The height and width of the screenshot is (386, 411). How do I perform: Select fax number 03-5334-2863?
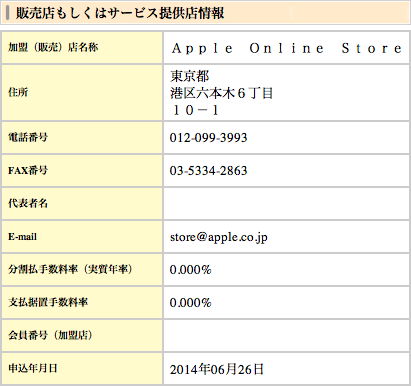[x=209, y=171]
